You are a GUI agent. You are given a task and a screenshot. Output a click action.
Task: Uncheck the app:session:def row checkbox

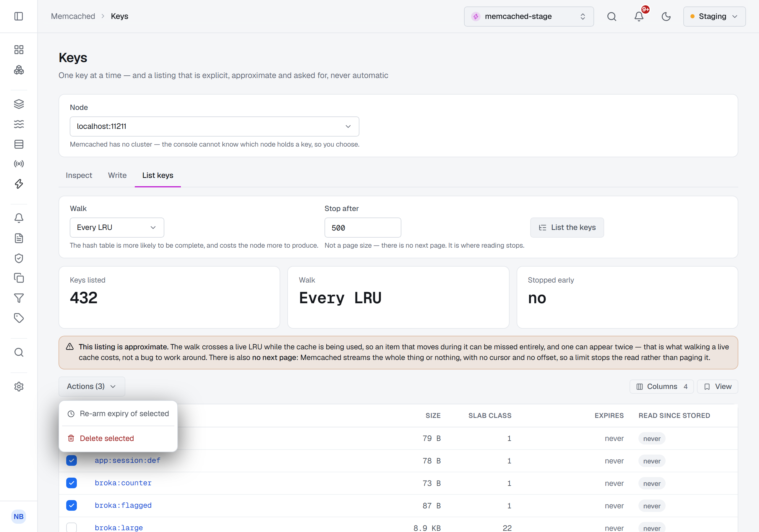[72, 460]
